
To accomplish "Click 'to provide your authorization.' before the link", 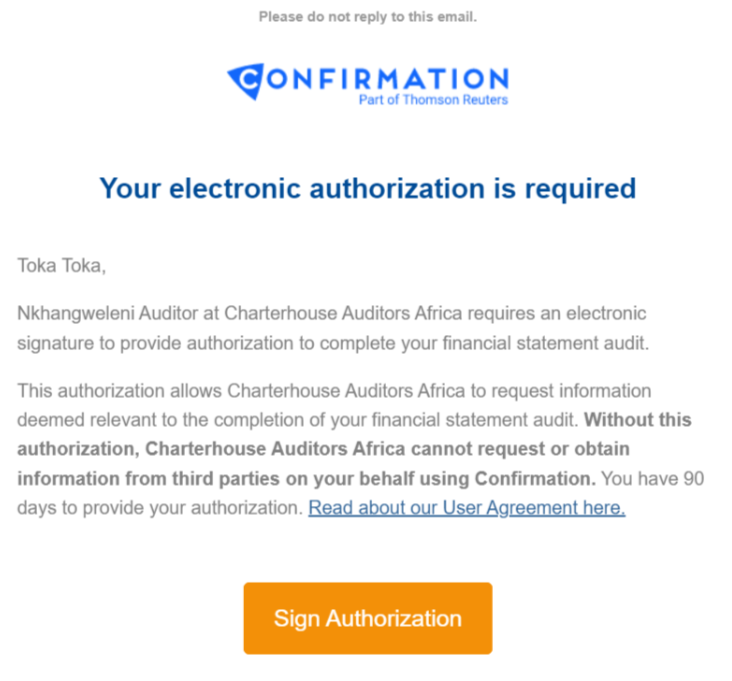I will coord(190,508).
